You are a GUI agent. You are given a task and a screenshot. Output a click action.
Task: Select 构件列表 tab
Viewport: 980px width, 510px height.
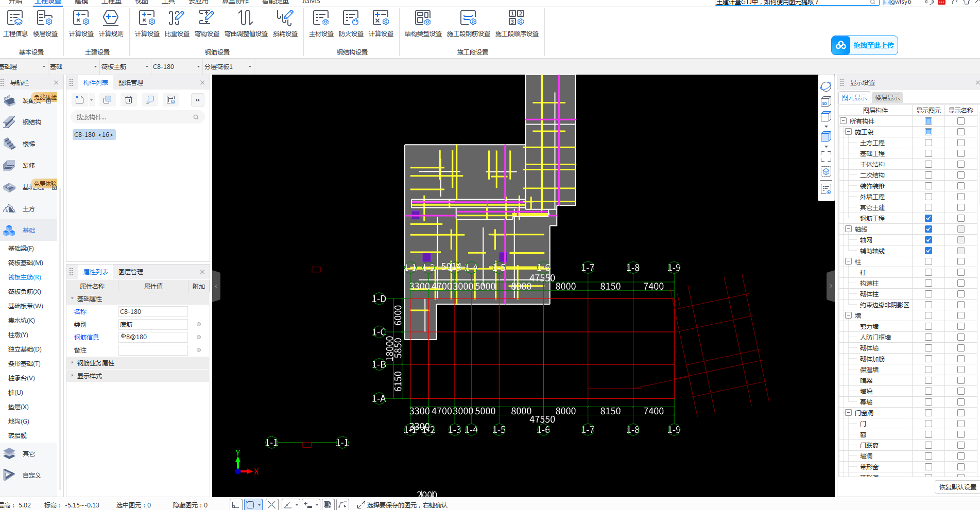click(x=96, y=82)
